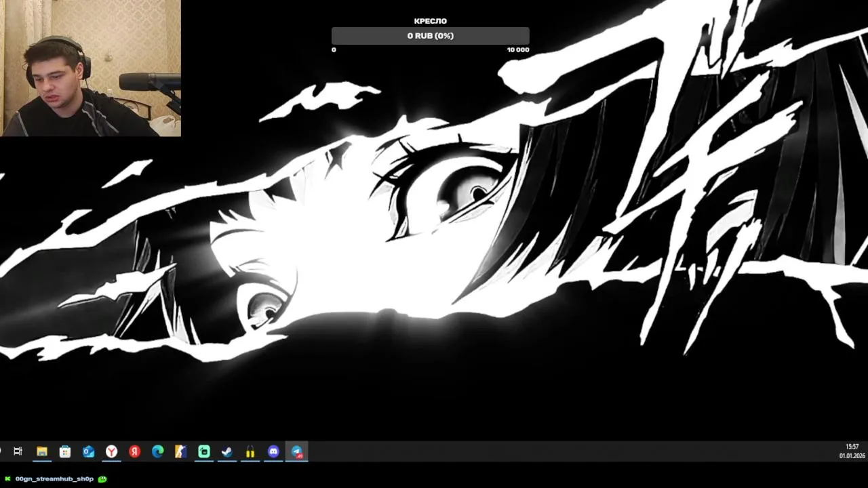The width and height of the screenshot is (868, 488).
Task: Open the yellow clips app icon in the taskbar
Action: (250, 451)
